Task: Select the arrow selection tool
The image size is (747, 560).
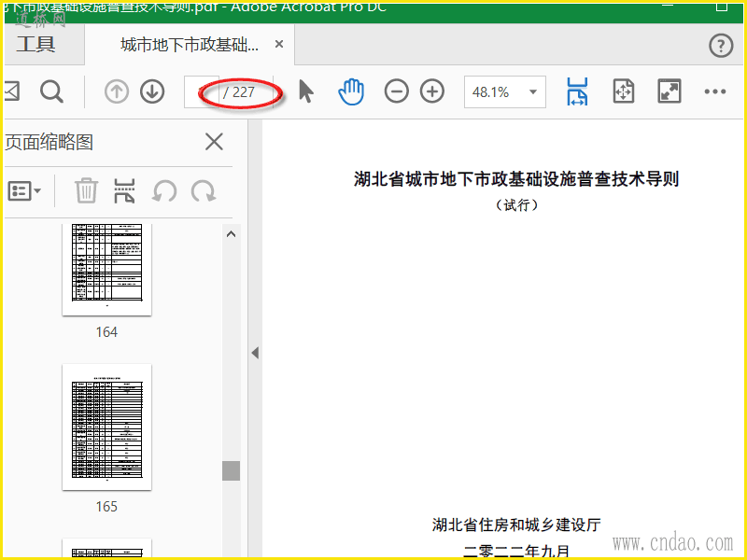Action: pos(306,91)
